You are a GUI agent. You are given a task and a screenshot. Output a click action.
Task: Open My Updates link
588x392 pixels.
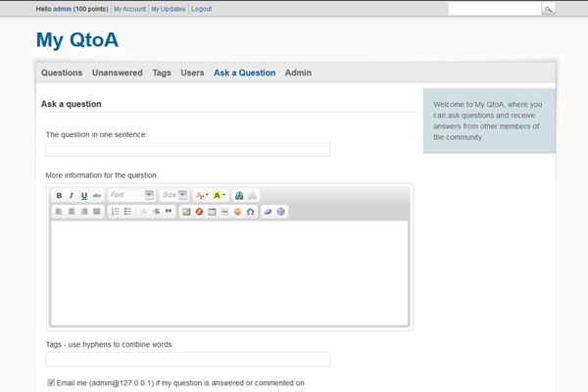click(169, 9)
